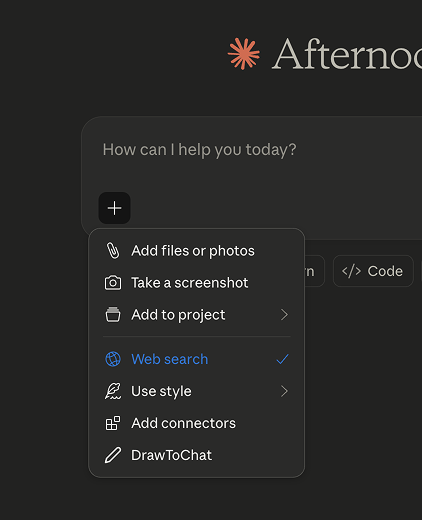The width and height of the screenshot is (422, 520).
Task: Click the project box icon
Action: (x=113, y=315)
